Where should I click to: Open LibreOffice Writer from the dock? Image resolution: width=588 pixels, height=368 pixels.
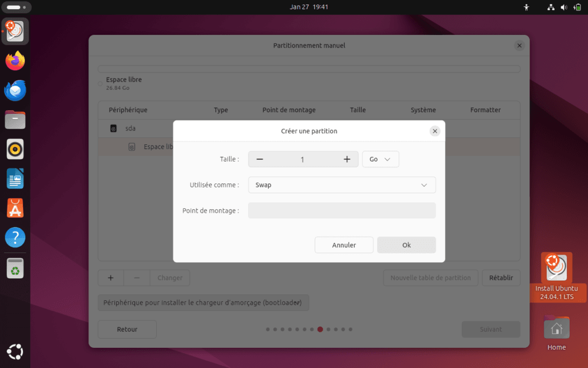pos(14,178)
